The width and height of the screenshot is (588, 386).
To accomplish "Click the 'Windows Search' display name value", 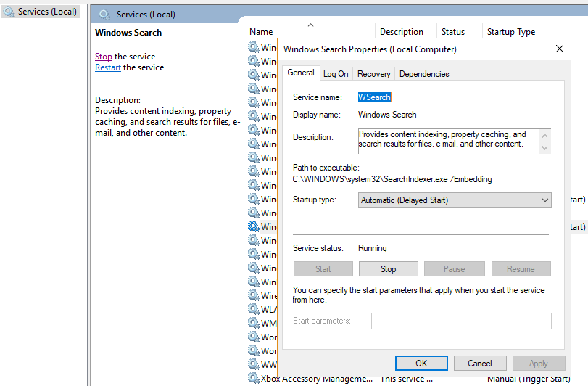I will tap(387, 115).
